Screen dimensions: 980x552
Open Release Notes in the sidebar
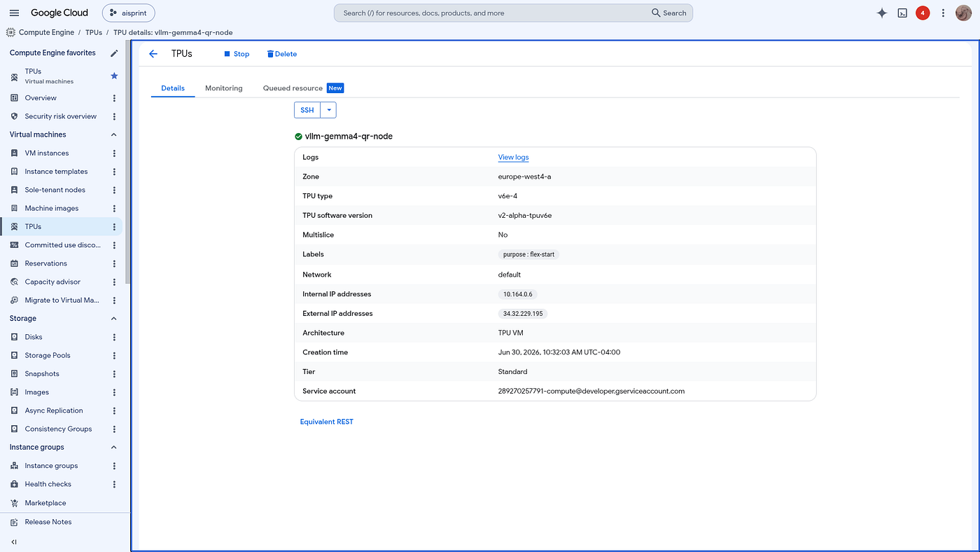[x=48, y=522]
